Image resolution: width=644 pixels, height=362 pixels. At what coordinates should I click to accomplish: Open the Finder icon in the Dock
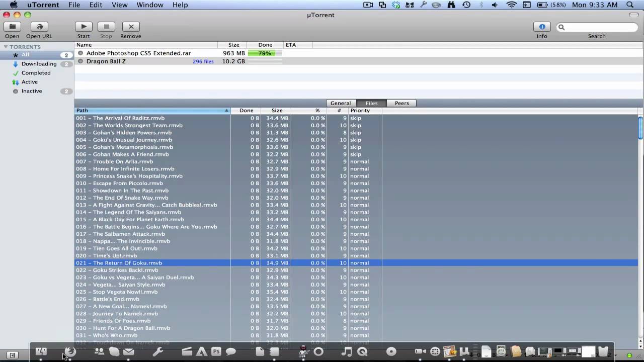[x=41, y=351]
